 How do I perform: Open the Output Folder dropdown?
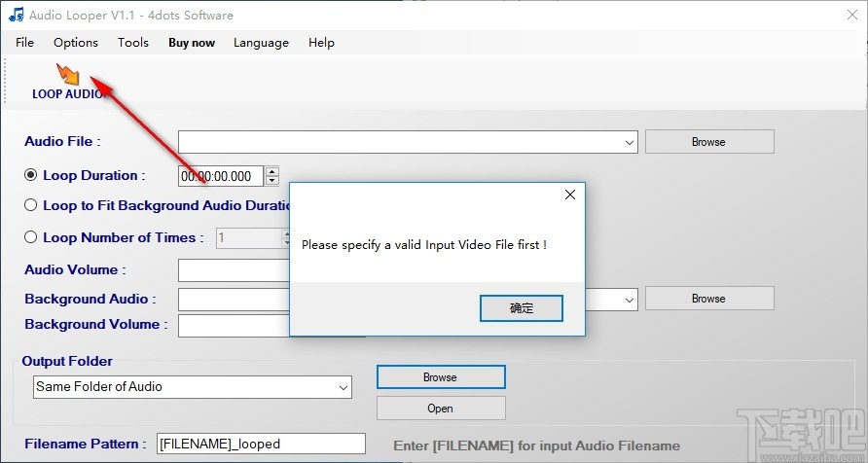[x=344, y=387]
